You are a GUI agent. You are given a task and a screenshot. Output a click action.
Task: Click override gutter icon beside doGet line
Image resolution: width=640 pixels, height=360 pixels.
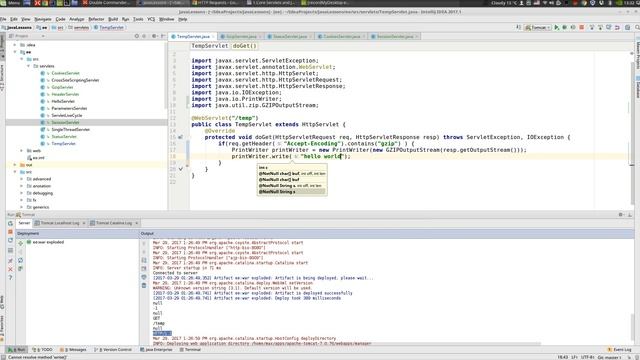pos(180,137)
